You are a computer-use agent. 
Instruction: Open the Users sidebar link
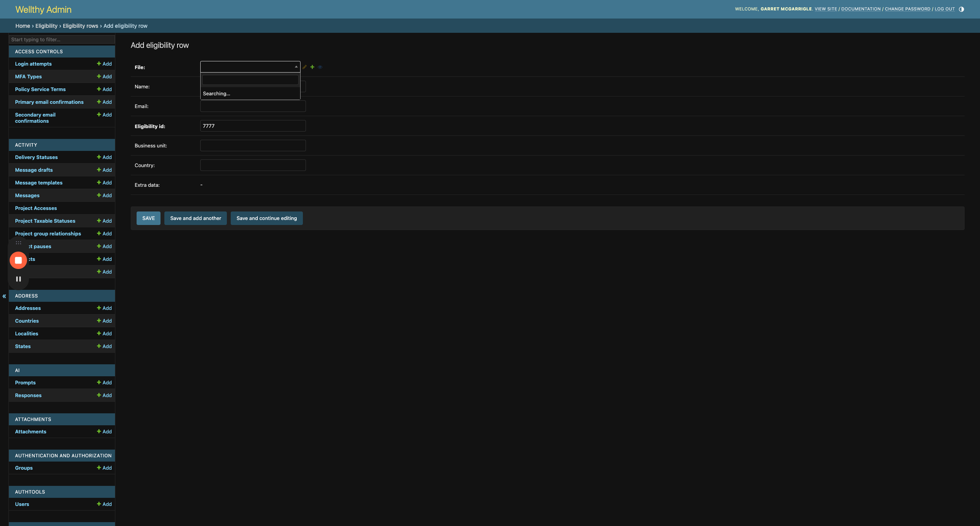[22, 504]
